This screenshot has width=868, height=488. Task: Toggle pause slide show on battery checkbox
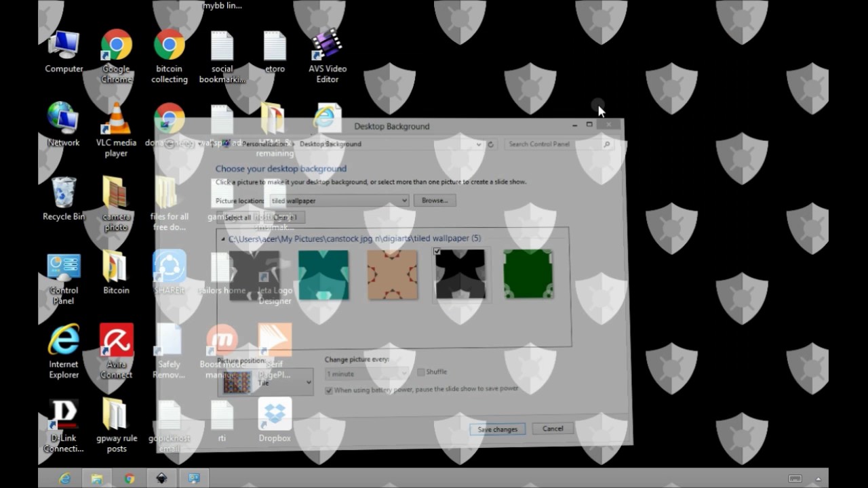click(x=329, y=390)
